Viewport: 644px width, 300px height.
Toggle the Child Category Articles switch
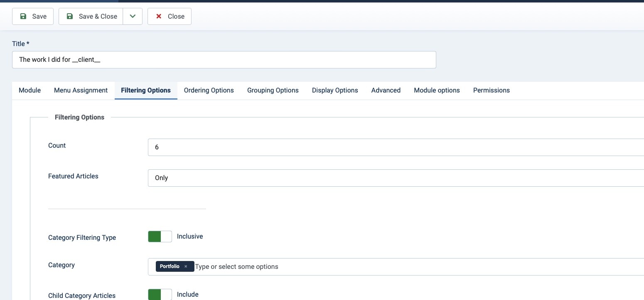(x=160, y=295)
